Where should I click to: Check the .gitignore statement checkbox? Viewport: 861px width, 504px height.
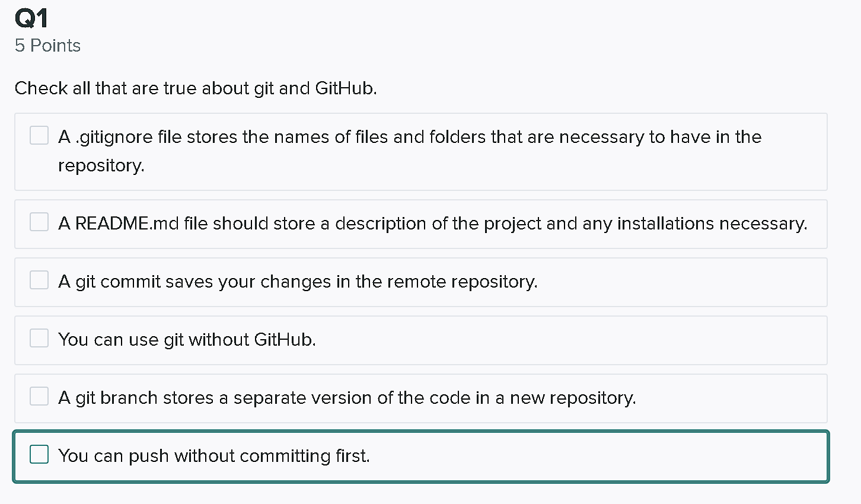[39, 135]
